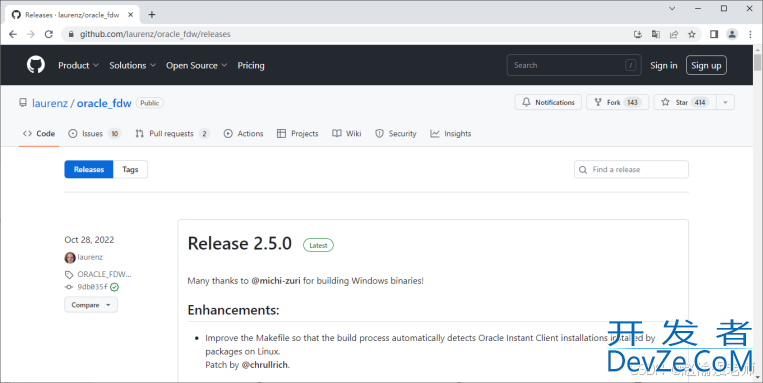The height and width of the screenshot is (383, 763).
Task: Switch to the Code tab
Action: coord(39,133)
